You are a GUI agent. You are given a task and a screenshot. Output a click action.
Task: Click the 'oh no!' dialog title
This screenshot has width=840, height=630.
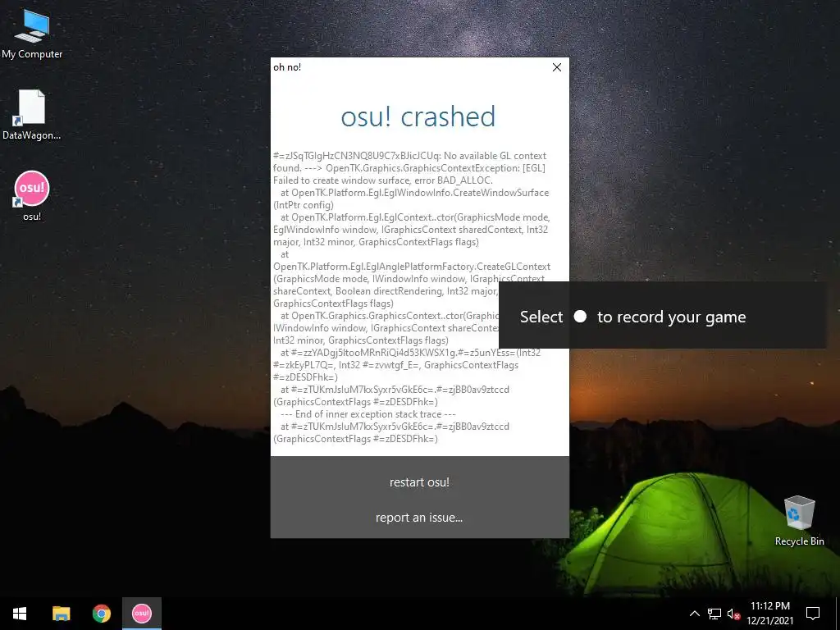[x=287, y=67]
